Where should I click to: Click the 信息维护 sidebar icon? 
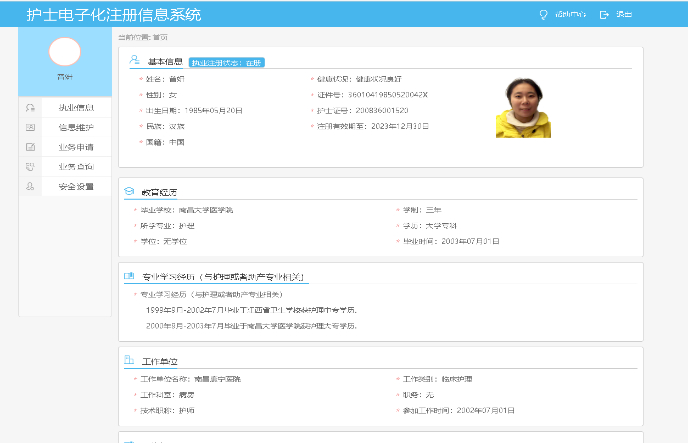click(x=31, y=127)
